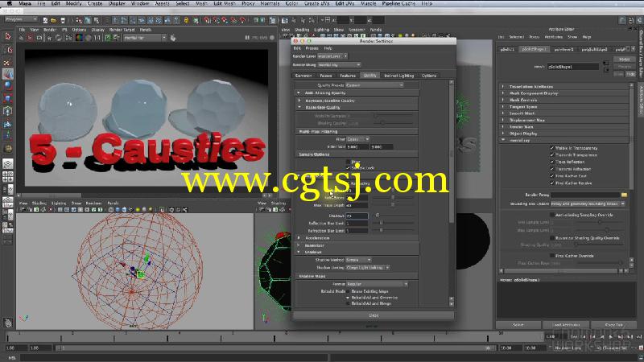Click the Render region icon in Render View
Image resolution: width=644 pixels, height=362 pixels.
[30, 38]
